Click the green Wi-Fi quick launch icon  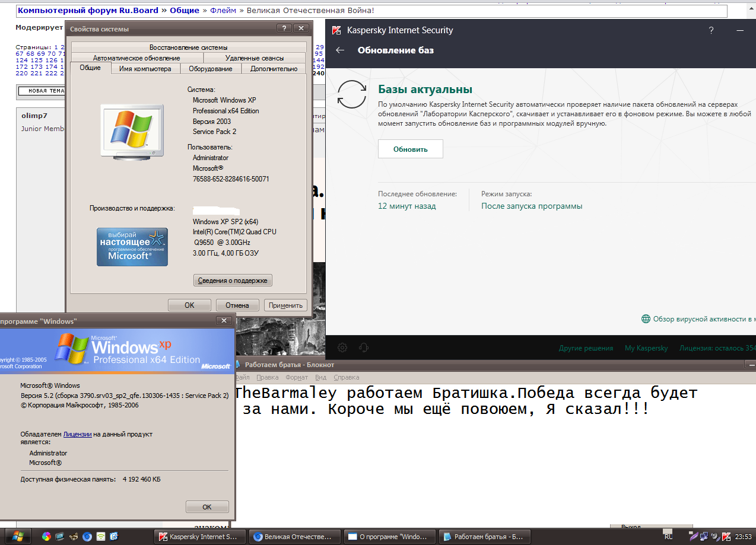click(x=101, y=537)
